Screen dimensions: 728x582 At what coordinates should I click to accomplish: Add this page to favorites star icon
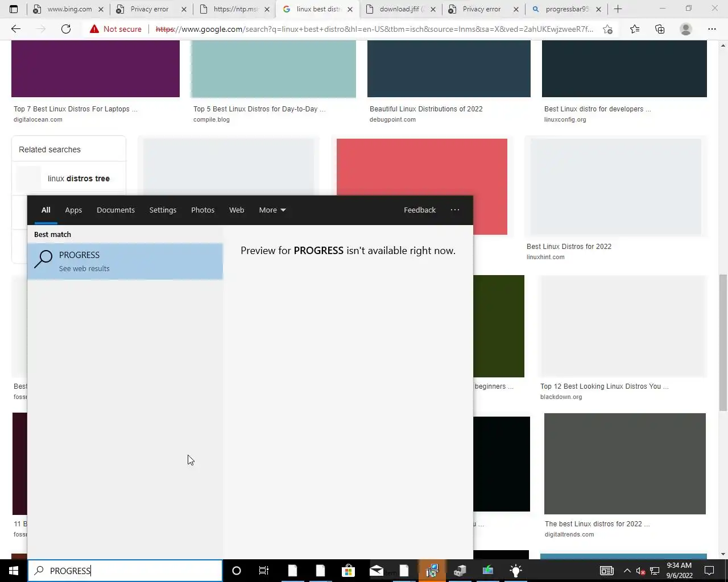(x=607, y=29)
